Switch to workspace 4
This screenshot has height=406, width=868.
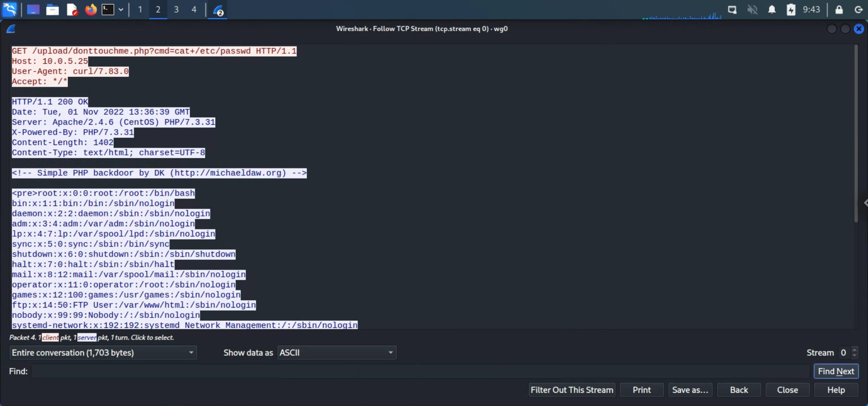(x=194, y=9)
